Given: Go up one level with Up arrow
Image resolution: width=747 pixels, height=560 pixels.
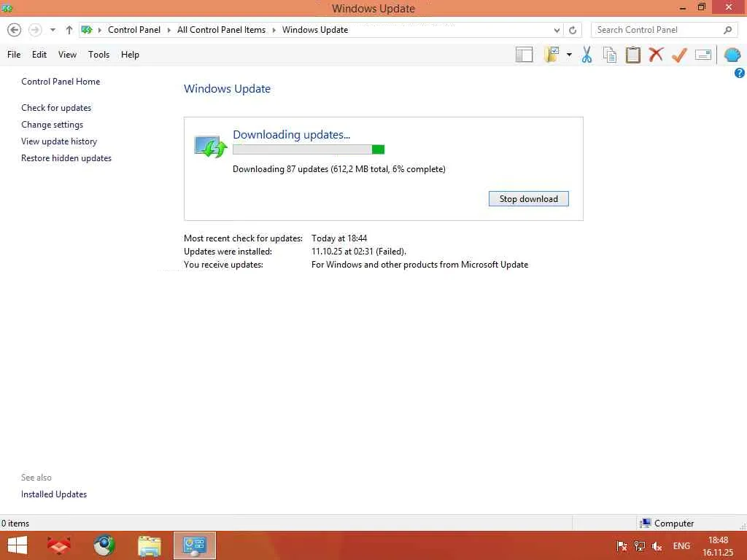Looking at the screenshot, I should (69, 30).
